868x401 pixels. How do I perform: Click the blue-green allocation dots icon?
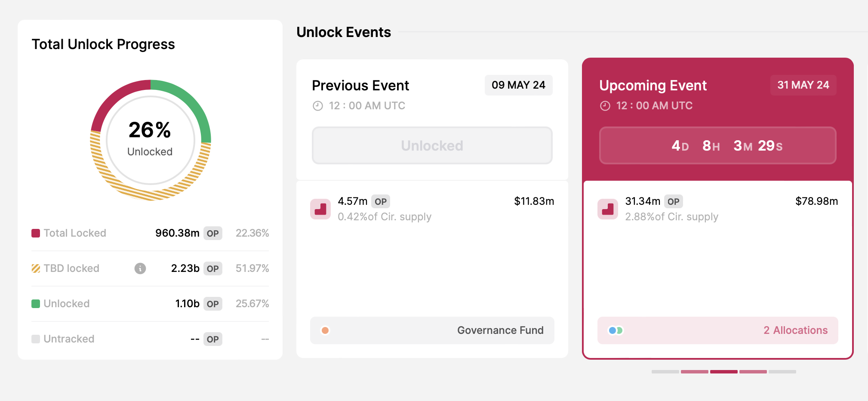(x=616, y=330)
